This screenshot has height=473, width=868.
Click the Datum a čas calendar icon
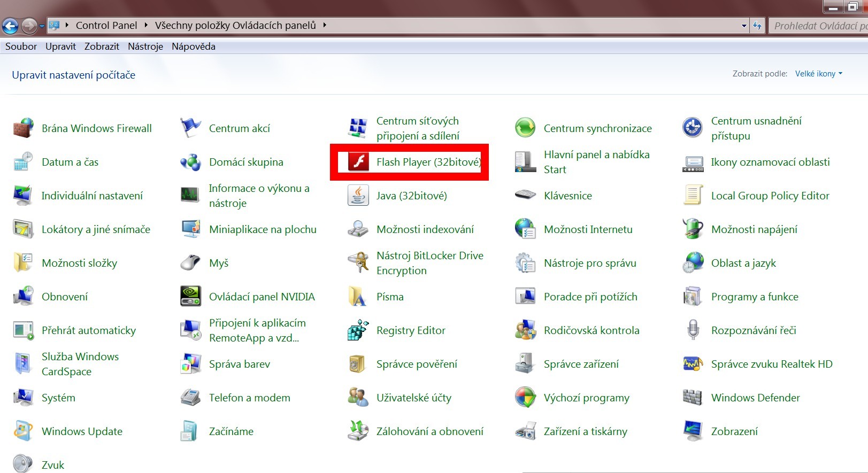pyautogui.click(x=23, y=162)
